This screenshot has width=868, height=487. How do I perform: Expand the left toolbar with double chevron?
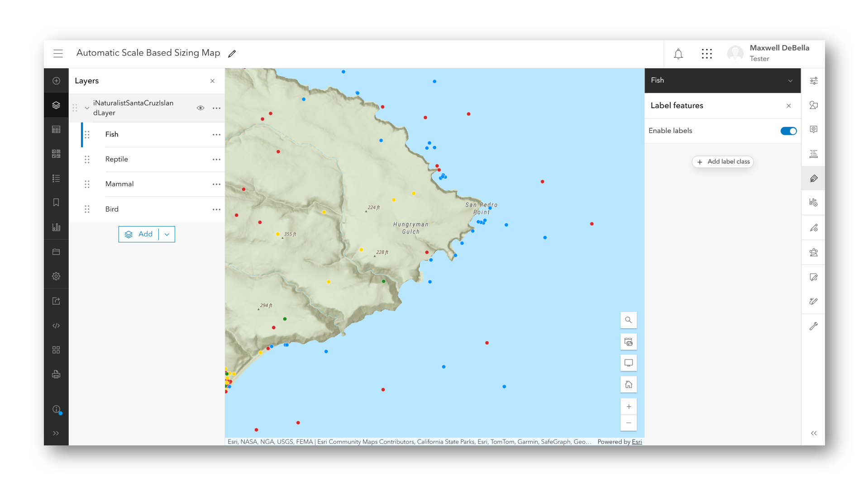[x=56, y=433]
